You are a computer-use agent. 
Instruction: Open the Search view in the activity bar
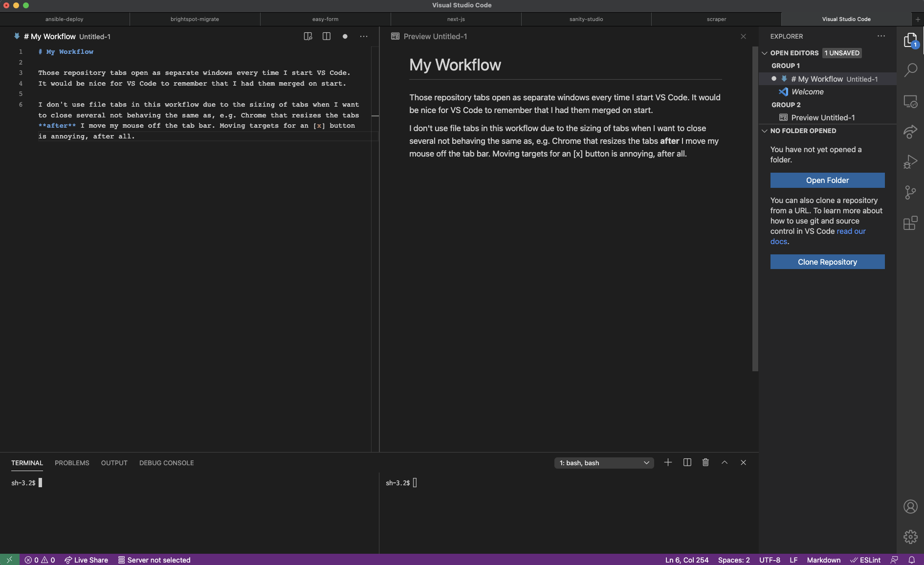point(910,70)
